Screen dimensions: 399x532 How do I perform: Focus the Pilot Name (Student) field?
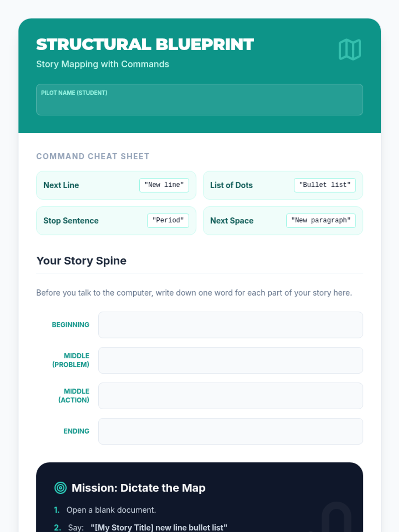coord(199,100)
